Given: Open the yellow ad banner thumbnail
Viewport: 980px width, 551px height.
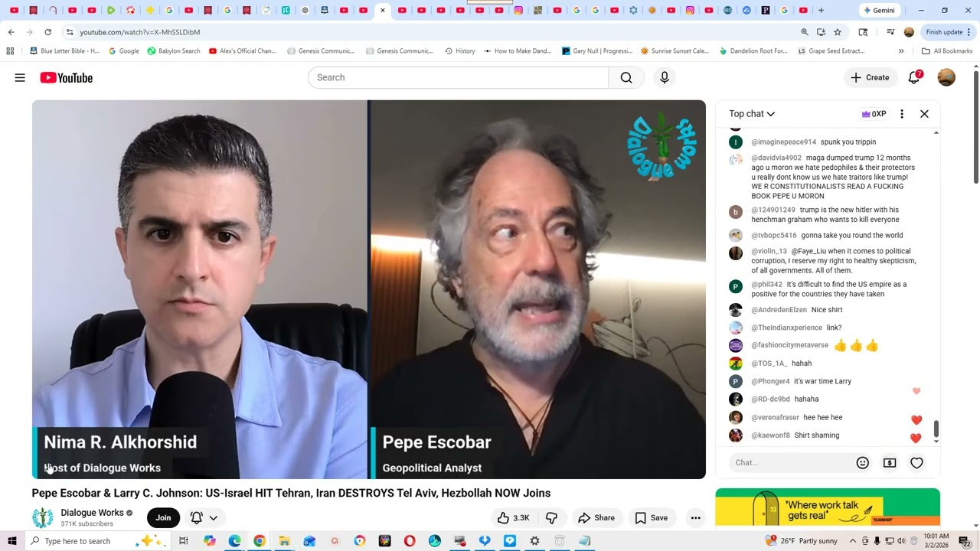Looking at the screenshot, I should tap(828, 507).
